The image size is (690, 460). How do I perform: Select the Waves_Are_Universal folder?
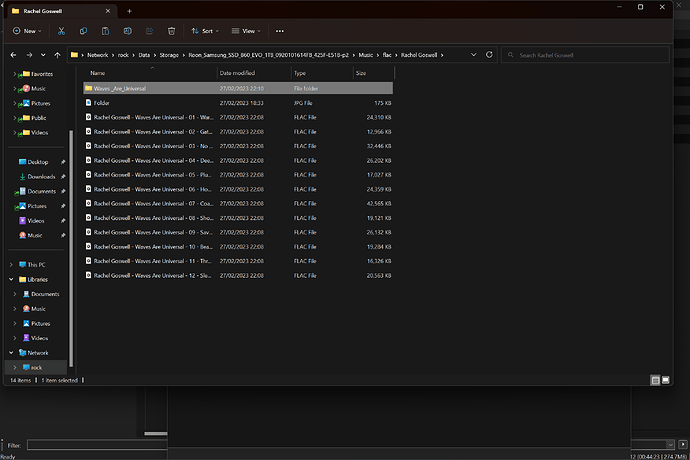click(119, 88)
